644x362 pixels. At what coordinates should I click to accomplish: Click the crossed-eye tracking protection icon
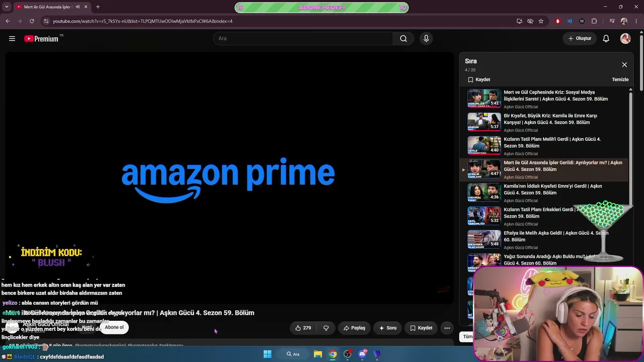coord(530,21)
